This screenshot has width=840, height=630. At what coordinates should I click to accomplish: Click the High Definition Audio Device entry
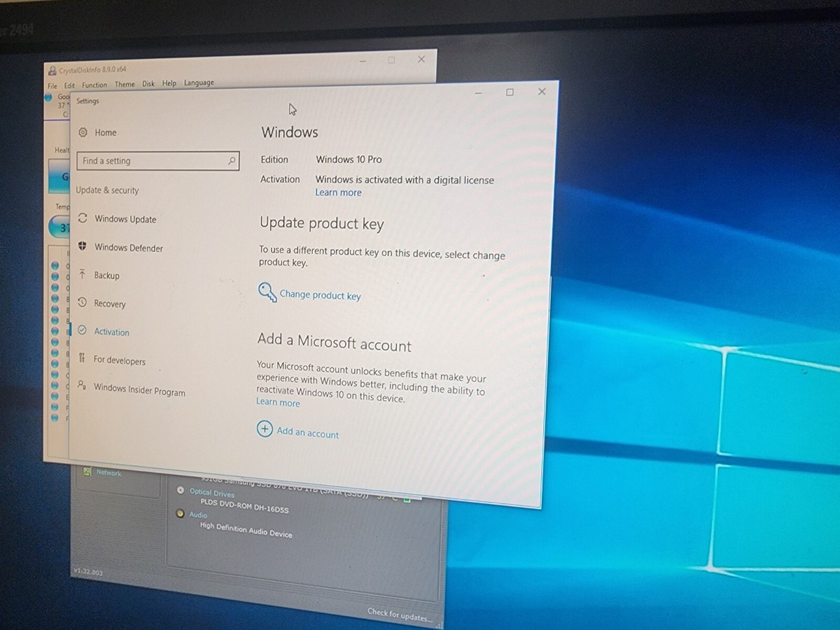(246, 529)
